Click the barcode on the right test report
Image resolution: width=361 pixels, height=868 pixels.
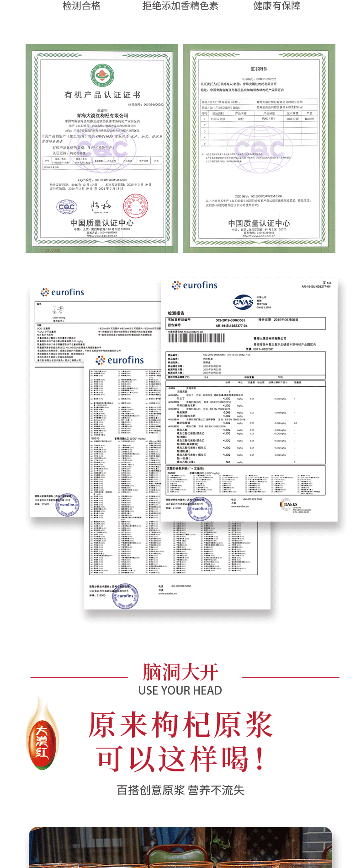[196, 338]
